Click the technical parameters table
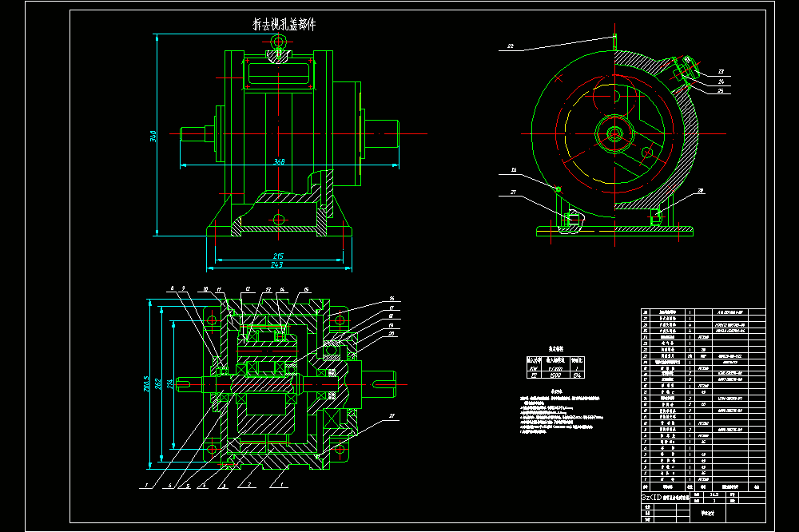Screen dimensions: 799x532 [555, 367]
